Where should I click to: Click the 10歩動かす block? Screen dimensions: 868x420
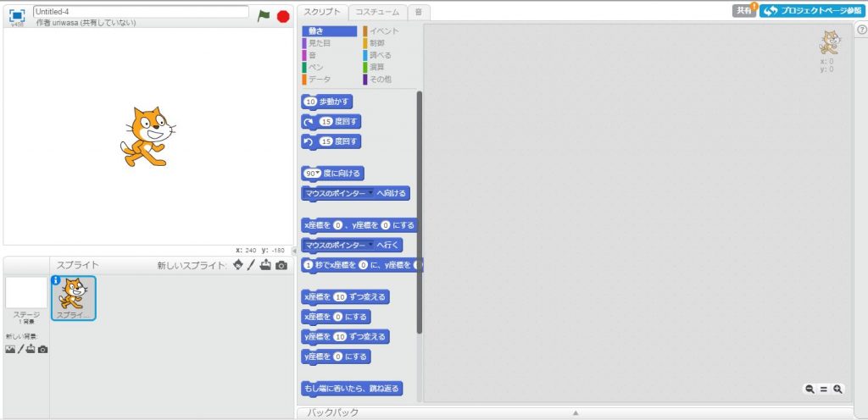327,102
